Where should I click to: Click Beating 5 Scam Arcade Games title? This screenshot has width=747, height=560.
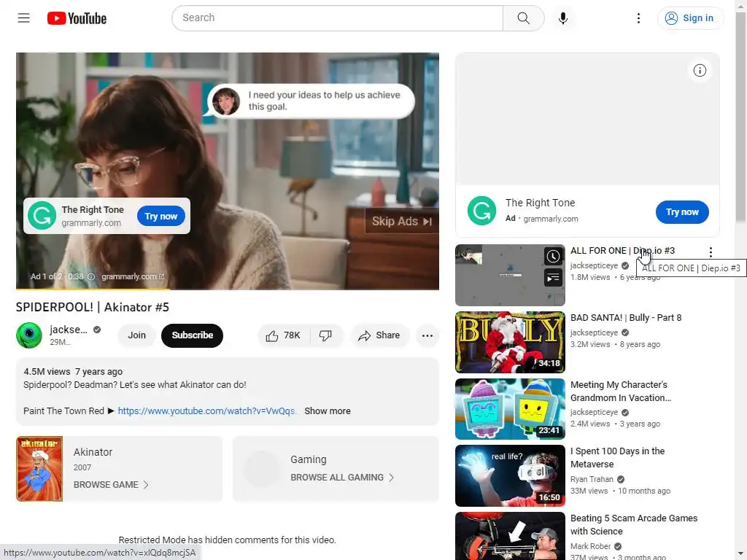click(x=634, y=525)
